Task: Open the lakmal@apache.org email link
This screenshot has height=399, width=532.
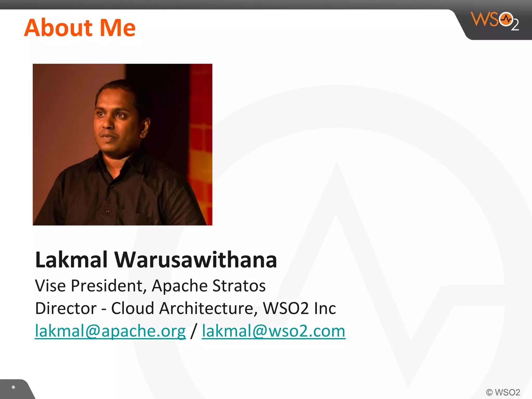Action: (110, 331)
